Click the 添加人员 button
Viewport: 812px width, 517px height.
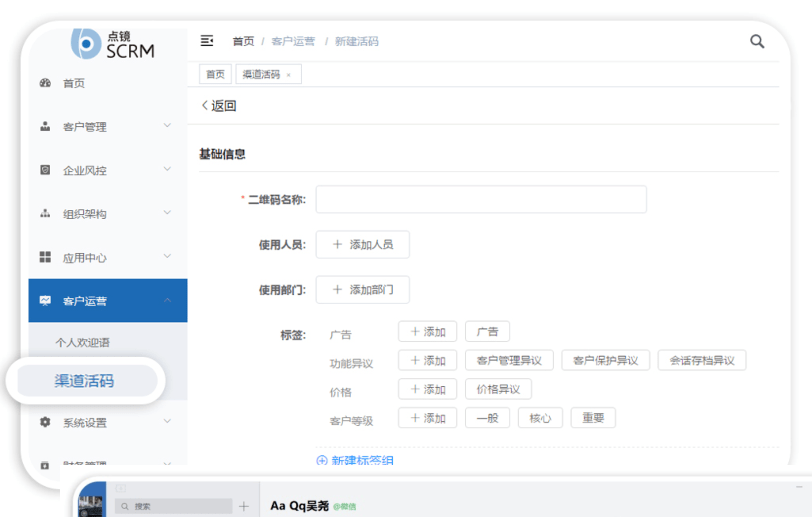click(x=362, y=245)
